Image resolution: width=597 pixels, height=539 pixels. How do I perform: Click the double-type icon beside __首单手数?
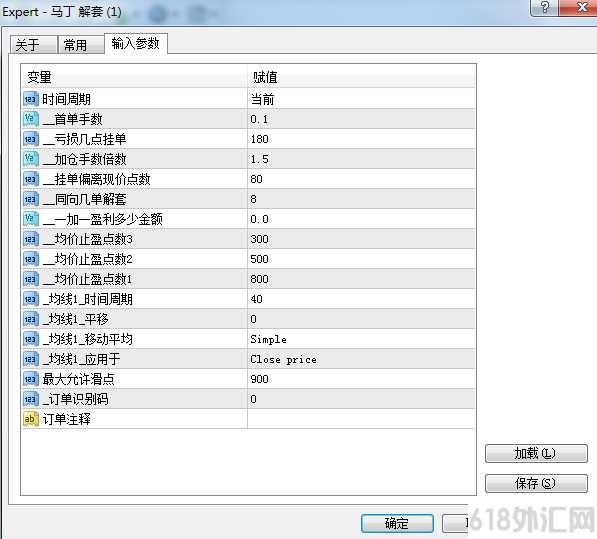(x=31, y=119)
